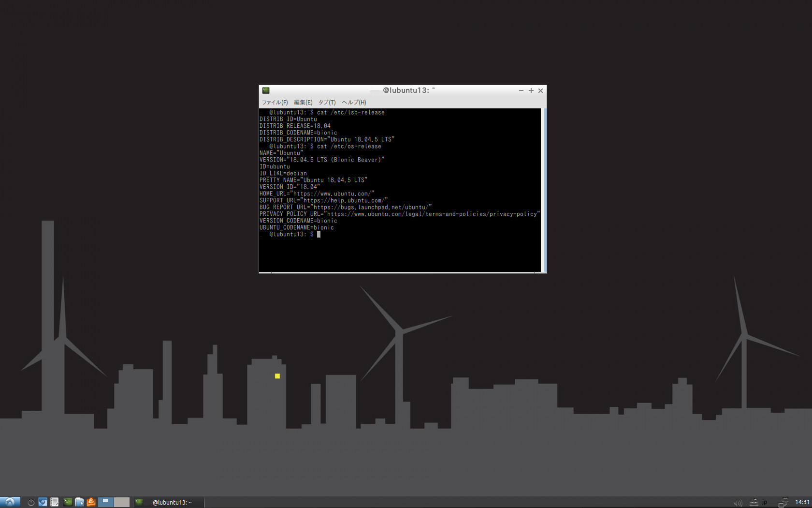Click the cat /etc/os-release command

click(349, 146)
